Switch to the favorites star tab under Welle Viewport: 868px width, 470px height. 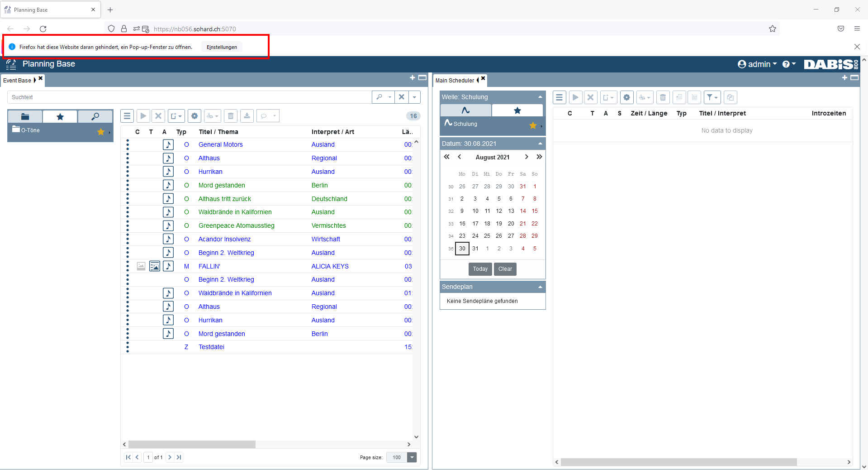click(517, 110)
